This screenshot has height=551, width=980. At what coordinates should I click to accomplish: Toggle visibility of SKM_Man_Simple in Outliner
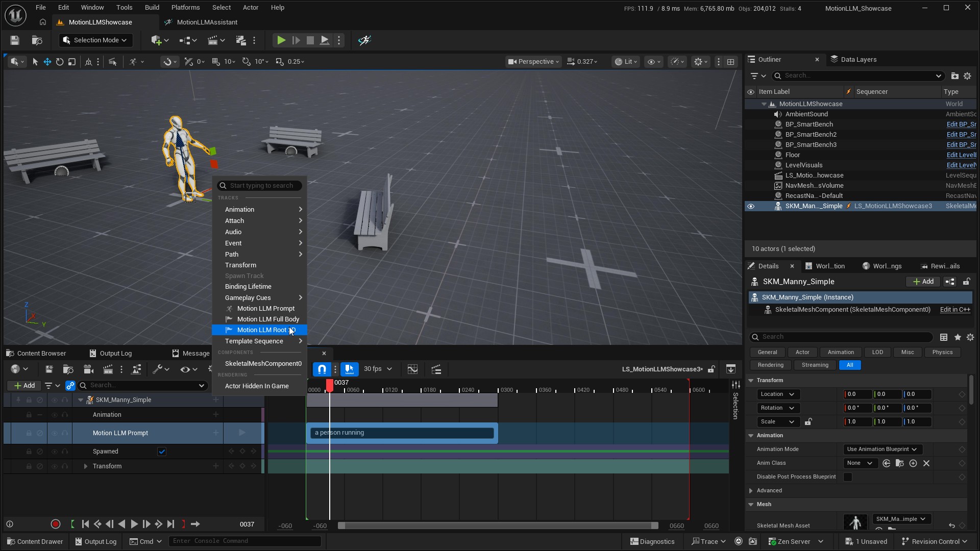751,206
